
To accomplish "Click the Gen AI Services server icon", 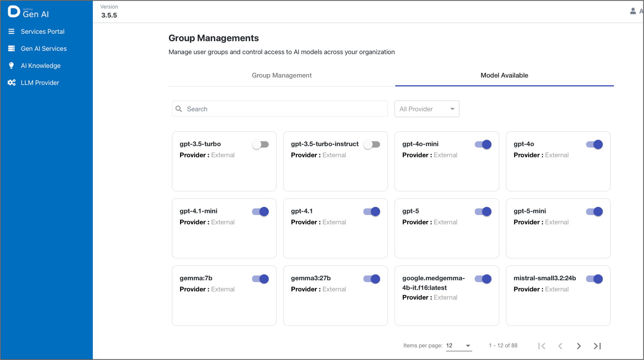I will click(12, 48).
